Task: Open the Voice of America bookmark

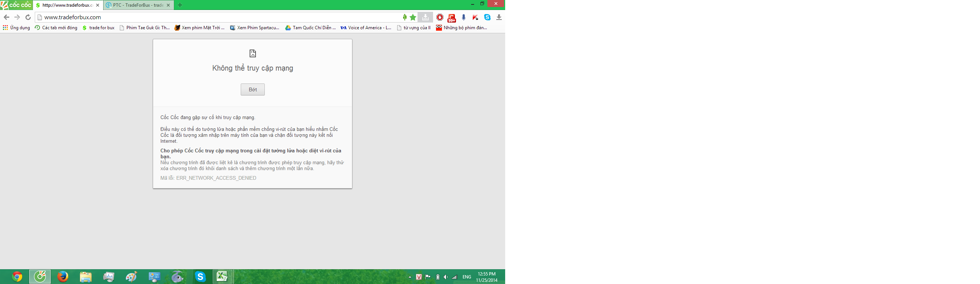Action: 366,28
